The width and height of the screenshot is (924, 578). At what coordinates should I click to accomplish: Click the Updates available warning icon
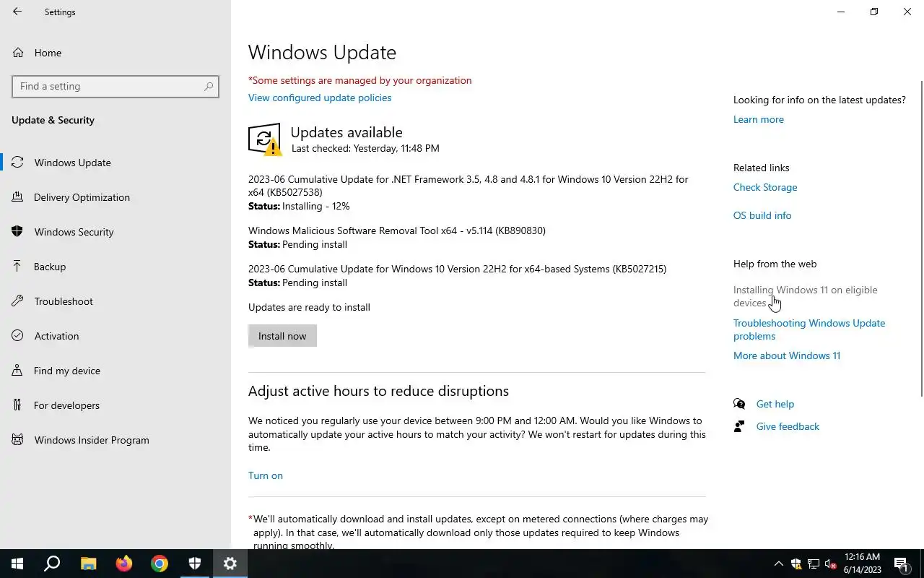click(265, 139)
